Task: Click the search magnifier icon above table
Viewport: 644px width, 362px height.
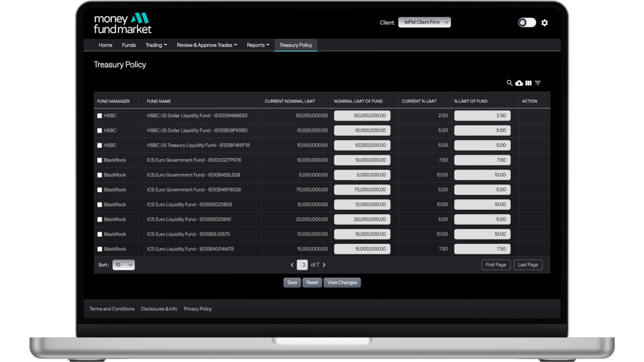Action: point(509,83)
